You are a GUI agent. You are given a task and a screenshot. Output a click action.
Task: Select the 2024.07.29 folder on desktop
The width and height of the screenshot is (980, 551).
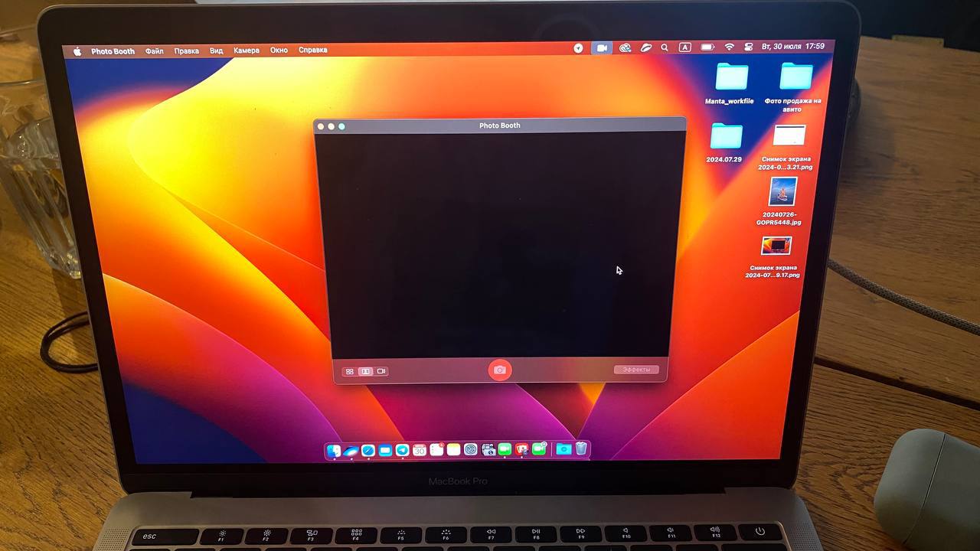coord(726,135)
